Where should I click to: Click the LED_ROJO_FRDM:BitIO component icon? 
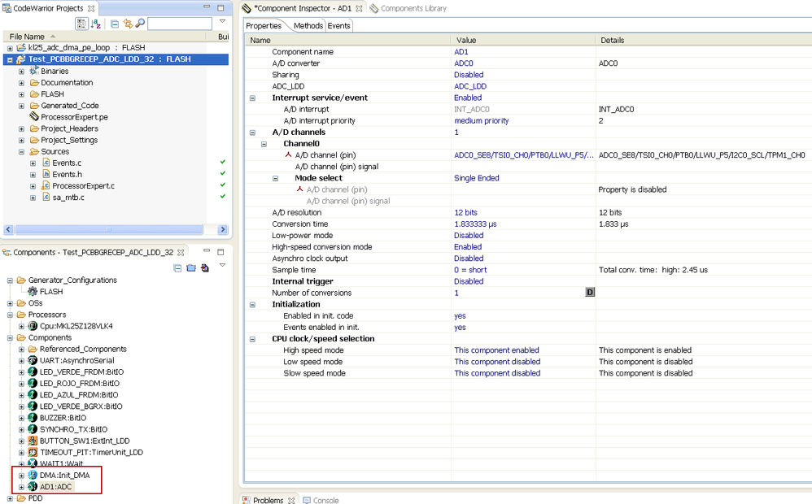(x=33, y=383)
